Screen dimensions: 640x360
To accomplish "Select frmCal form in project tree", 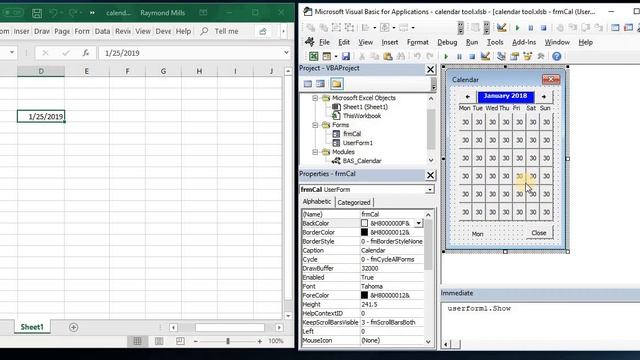I will (x=352, y=134).
